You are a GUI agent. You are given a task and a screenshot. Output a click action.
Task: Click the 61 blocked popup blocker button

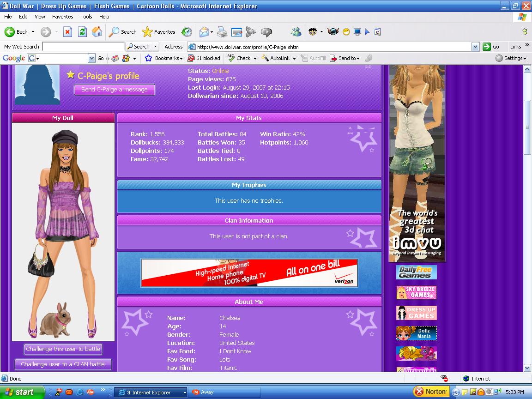(204, 58)
